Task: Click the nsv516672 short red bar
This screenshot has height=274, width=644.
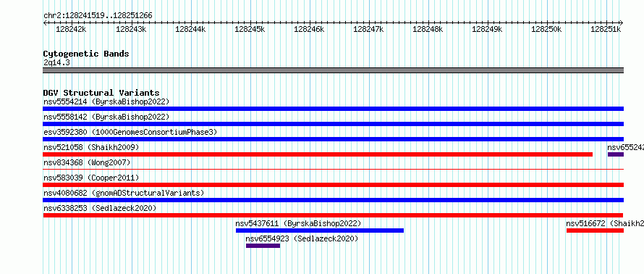Action: click(x=595, y=231)
